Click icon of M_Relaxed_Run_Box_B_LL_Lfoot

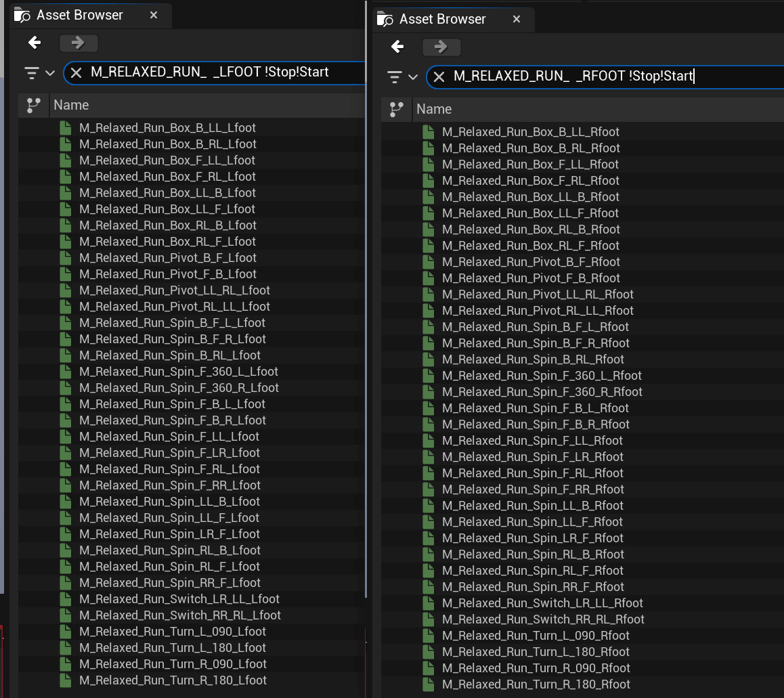pyautogui.click(x=66, y=128)
